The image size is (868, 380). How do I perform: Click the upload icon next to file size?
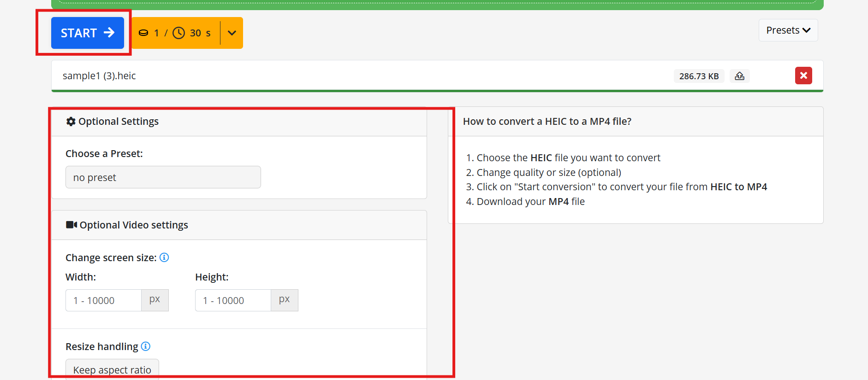tap(739, 76)
